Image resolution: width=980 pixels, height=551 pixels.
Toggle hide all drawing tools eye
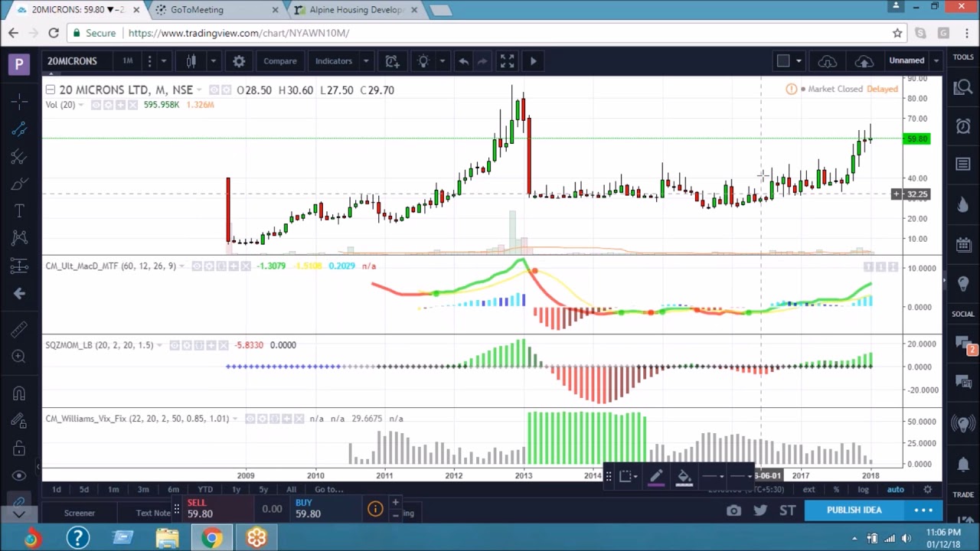pos(19,475)
